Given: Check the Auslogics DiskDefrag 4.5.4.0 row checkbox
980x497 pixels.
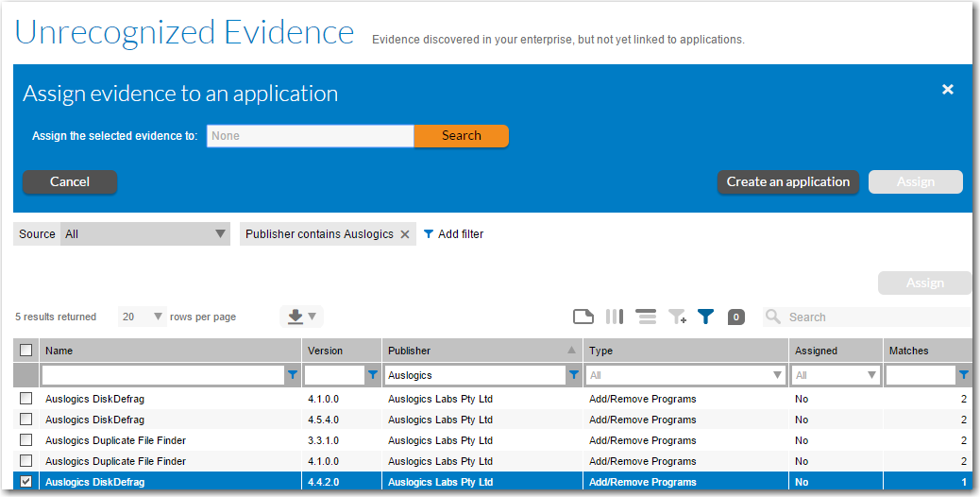Looking at the screenshot, I should [25, 419].
